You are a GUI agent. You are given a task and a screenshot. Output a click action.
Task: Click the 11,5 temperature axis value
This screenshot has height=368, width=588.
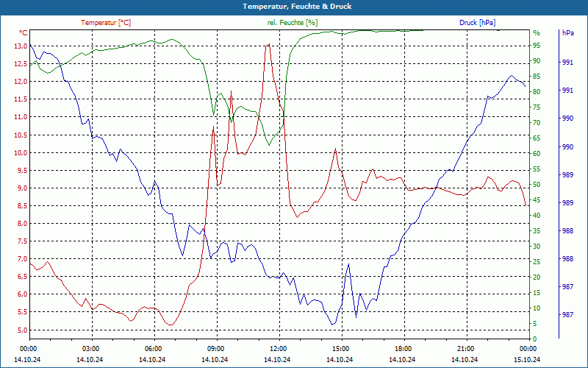point(21,99)
